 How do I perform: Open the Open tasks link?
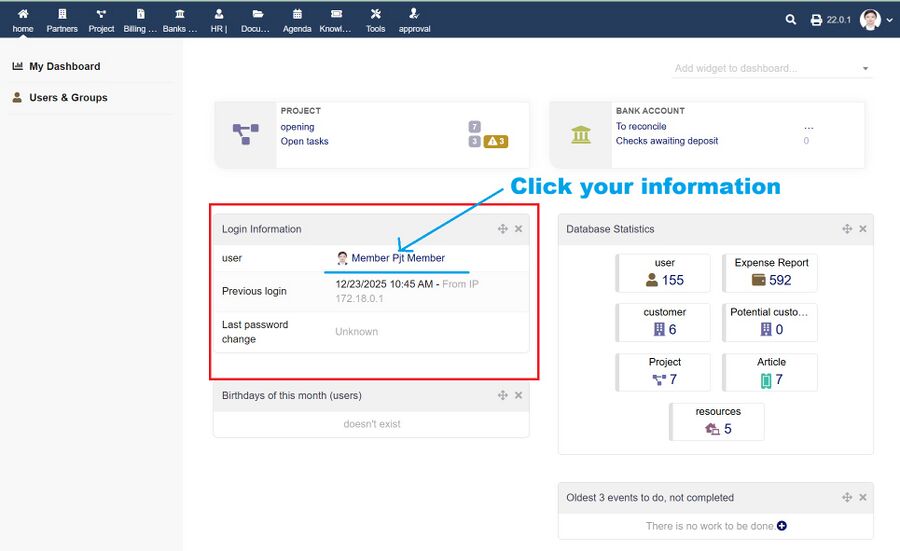(304, 141)
